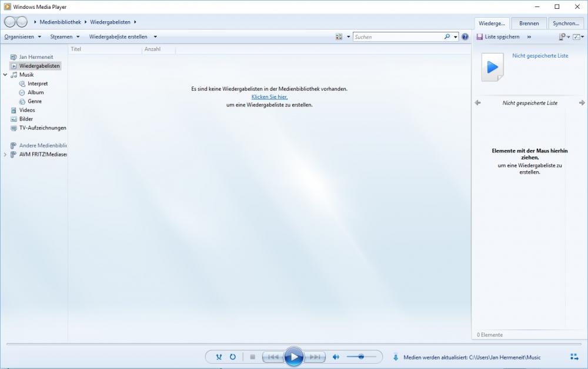Open the view options dropdown arrow

tap(348, 37)
